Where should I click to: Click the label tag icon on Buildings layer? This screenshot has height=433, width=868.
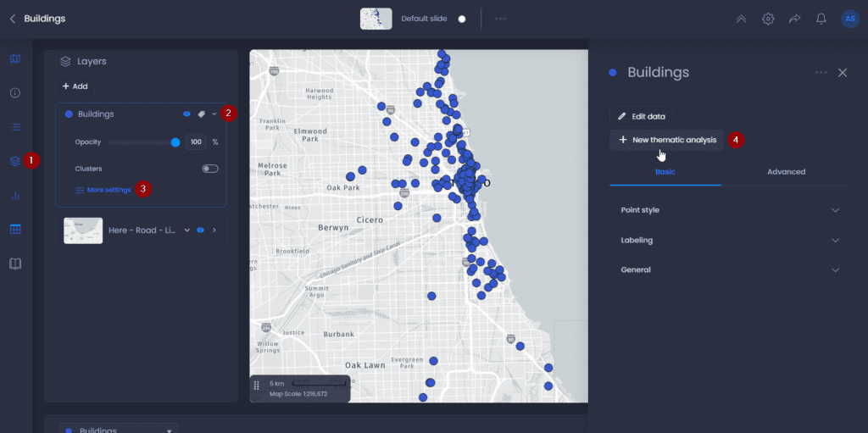(x=201, y=114)
